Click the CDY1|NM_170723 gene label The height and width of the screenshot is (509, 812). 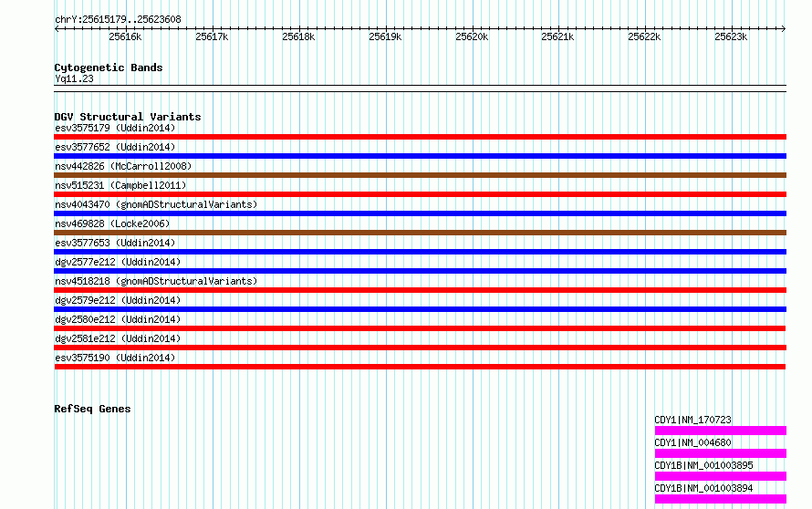click(692, 420)
